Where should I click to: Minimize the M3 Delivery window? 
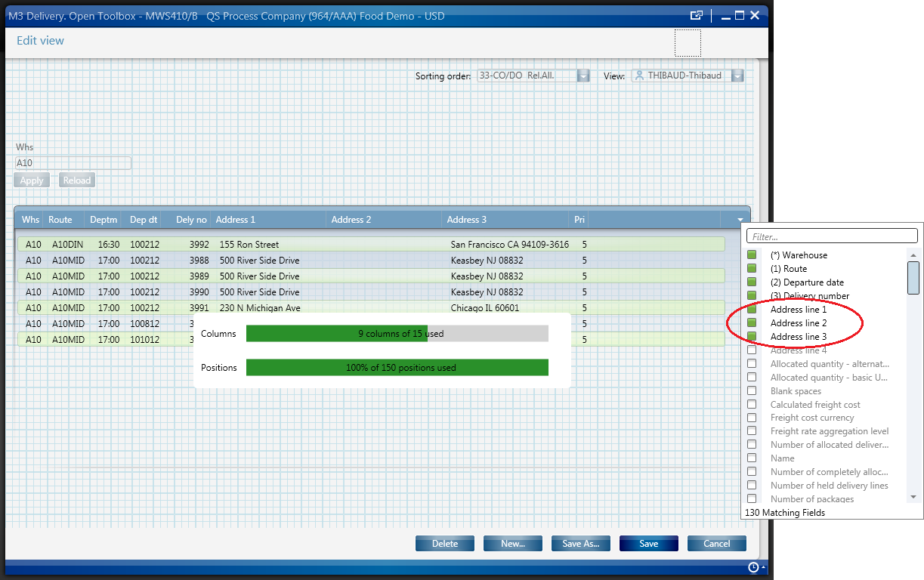[x=725, y=15]
